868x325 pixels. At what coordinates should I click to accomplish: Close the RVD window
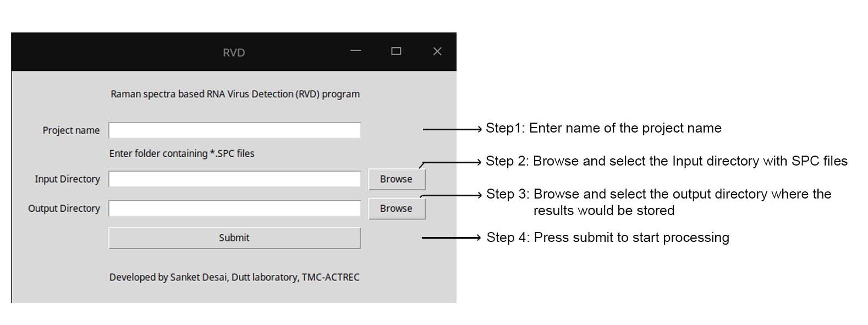click(437, 51)
